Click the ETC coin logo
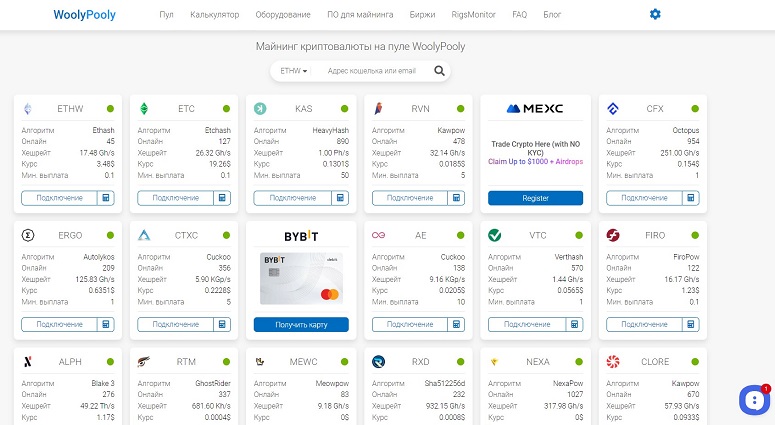This screenshot has height=425, width=775. 144,109
